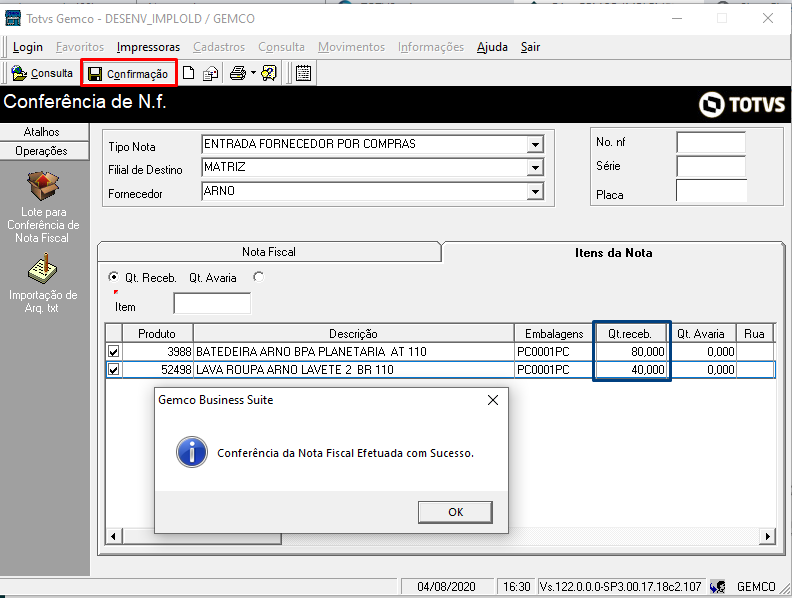
Task: Click the Série input field
Action: [x=711, y=166]
